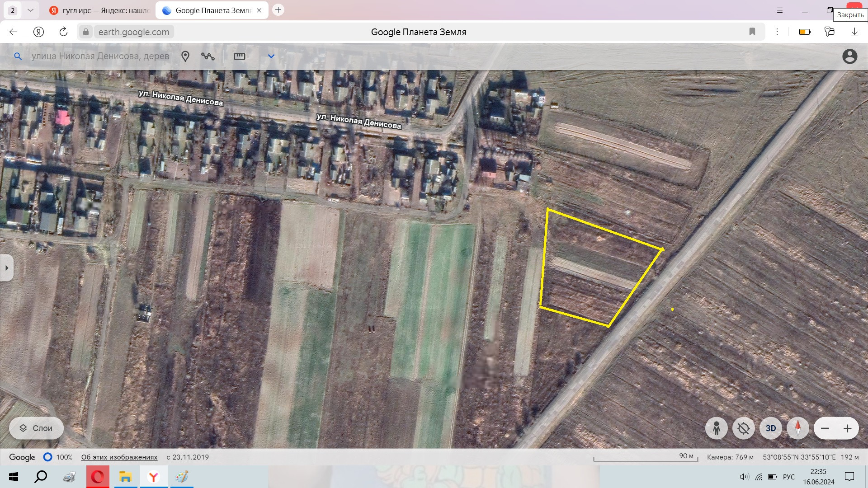This screenshot has height=488, width=868.
Task: Switch to the Yandex search tab
Action: [100, 10]
